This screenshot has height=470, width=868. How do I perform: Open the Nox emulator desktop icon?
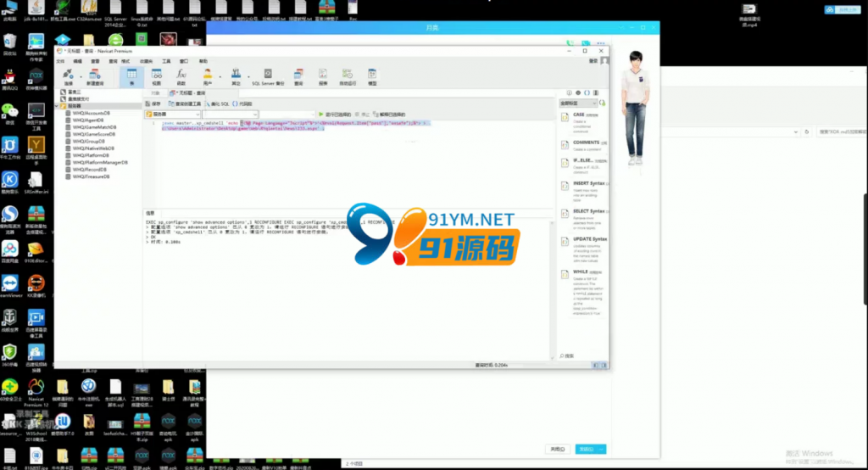point(36,79)
